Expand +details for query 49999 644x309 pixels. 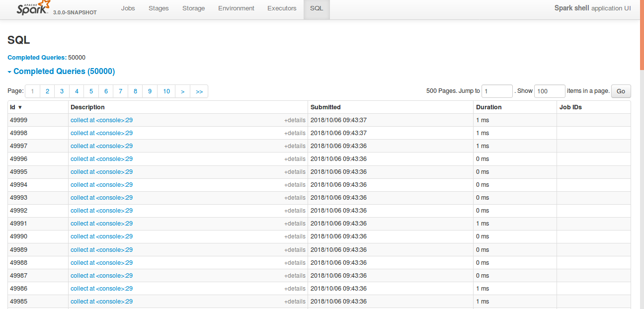click(295, 120)
